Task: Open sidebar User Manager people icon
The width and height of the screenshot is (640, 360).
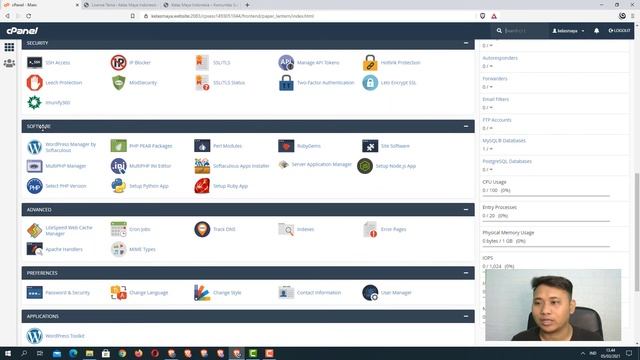Action: pos(9,63)
